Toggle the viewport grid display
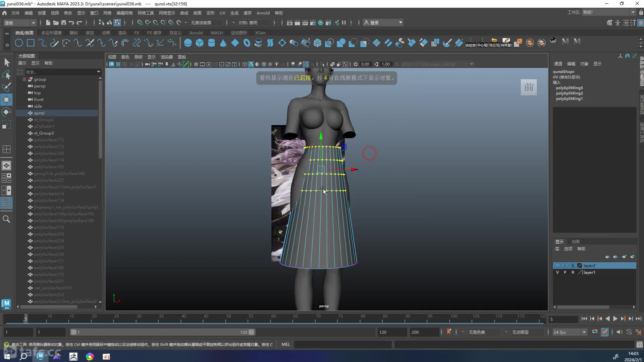This screenshot has height=362, width=644. click(196, 64)
